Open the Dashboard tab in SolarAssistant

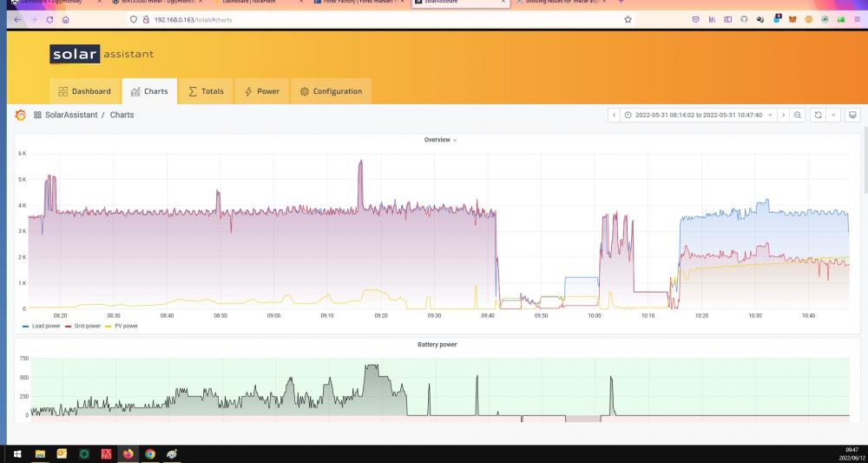85,91
